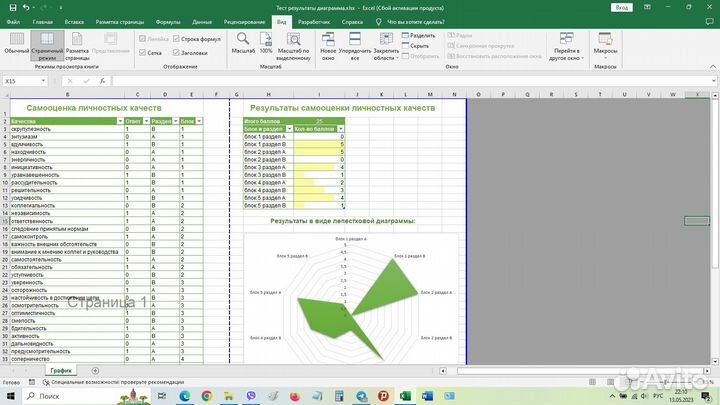Expand the Name Box dropdown arrow
Screen dimensions: 720x405
(43, 81)
